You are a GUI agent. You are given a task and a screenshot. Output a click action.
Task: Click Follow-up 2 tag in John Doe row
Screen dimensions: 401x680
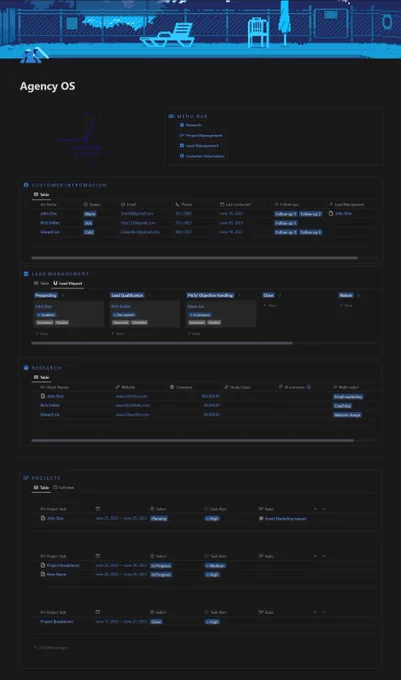tap(310, 214)
